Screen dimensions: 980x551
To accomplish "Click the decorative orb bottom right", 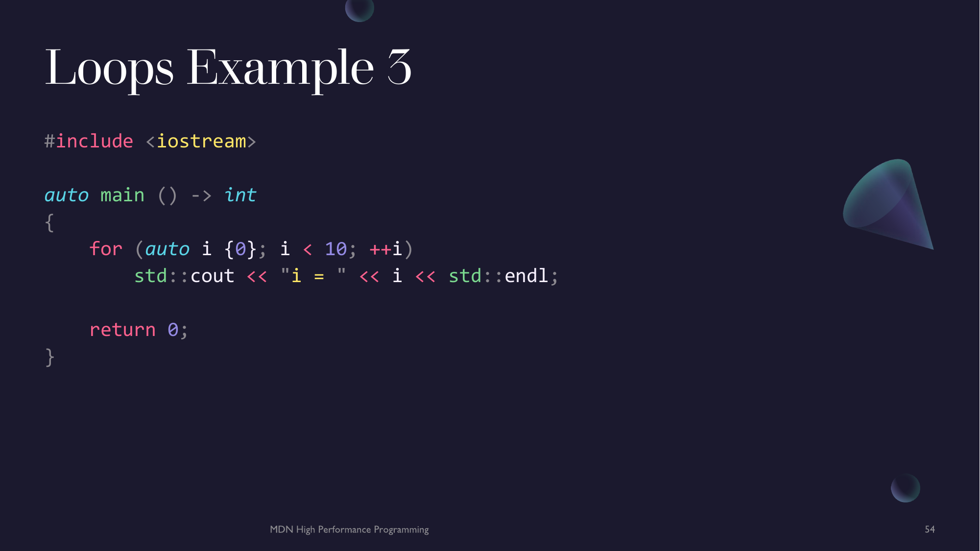I will (x=905, y=489).
